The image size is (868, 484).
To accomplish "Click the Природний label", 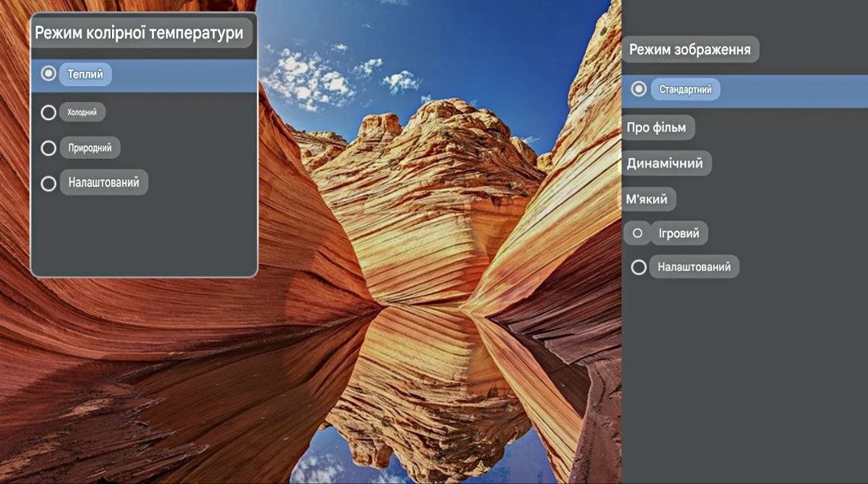I will point(90,148).
